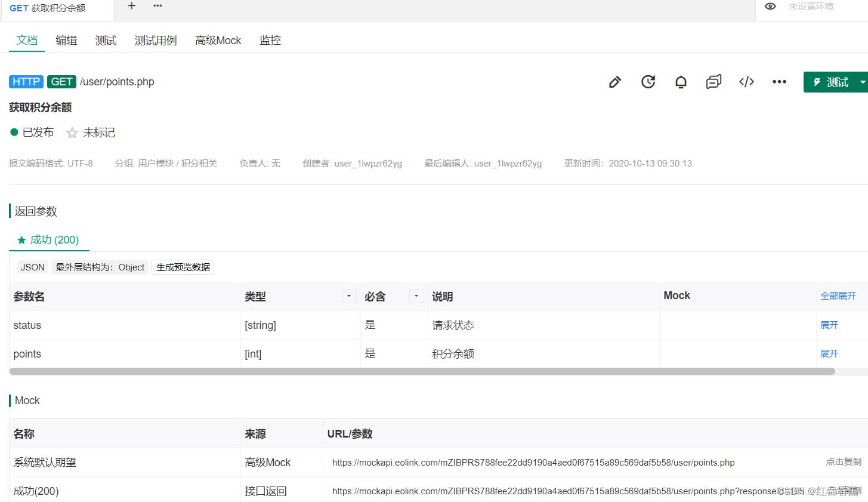Switch to the 文档 tab
868x502 pixels.
(x=27, y=40)
